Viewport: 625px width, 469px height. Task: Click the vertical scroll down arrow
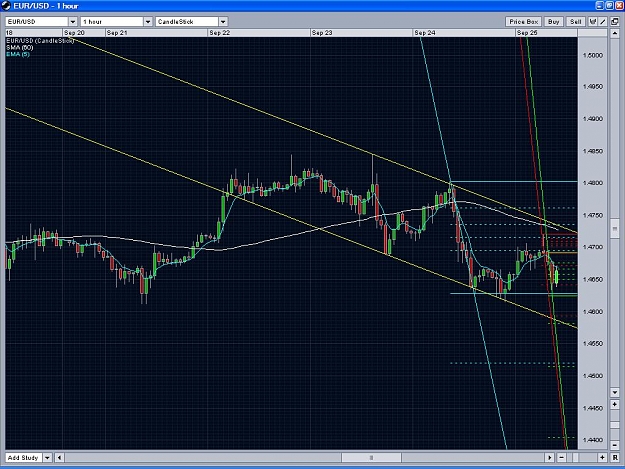point(614,392)
